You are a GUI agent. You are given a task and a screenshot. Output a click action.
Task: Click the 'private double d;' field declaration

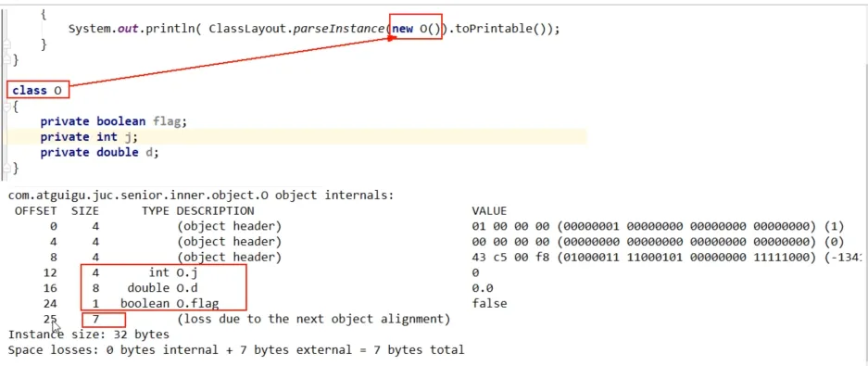click(100, 152)
